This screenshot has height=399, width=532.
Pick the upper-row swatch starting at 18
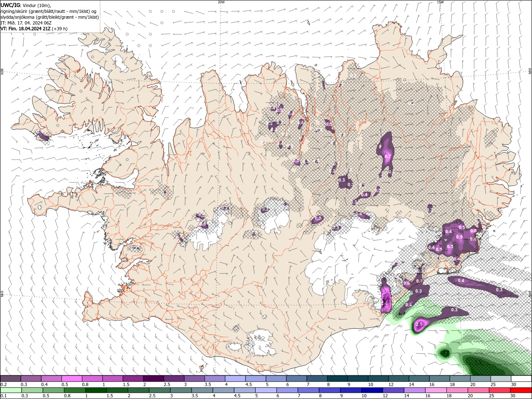(460, 378)
